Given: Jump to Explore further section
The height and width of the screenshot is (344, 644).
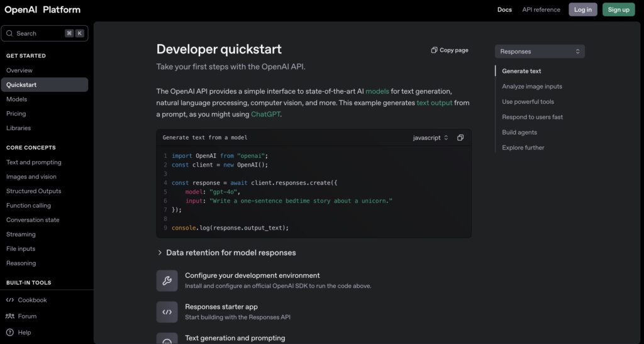Looking at the screenshot, I should pyautogui.click(x=523, y=148).
